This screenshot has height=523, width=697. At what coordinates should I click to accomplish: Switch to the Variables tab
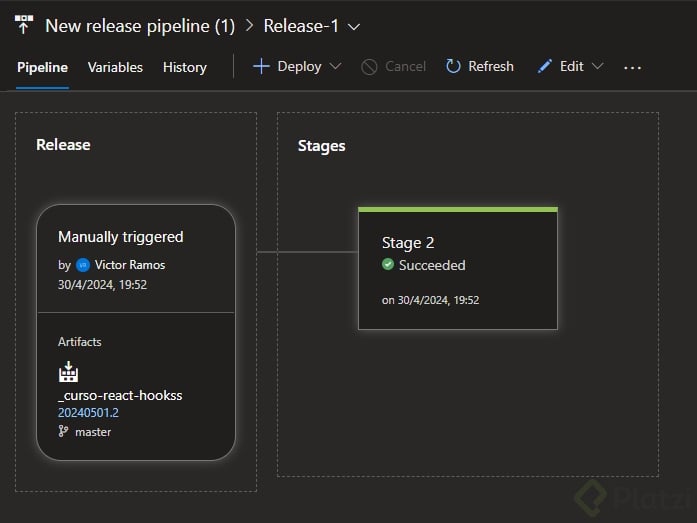[115, 67]
